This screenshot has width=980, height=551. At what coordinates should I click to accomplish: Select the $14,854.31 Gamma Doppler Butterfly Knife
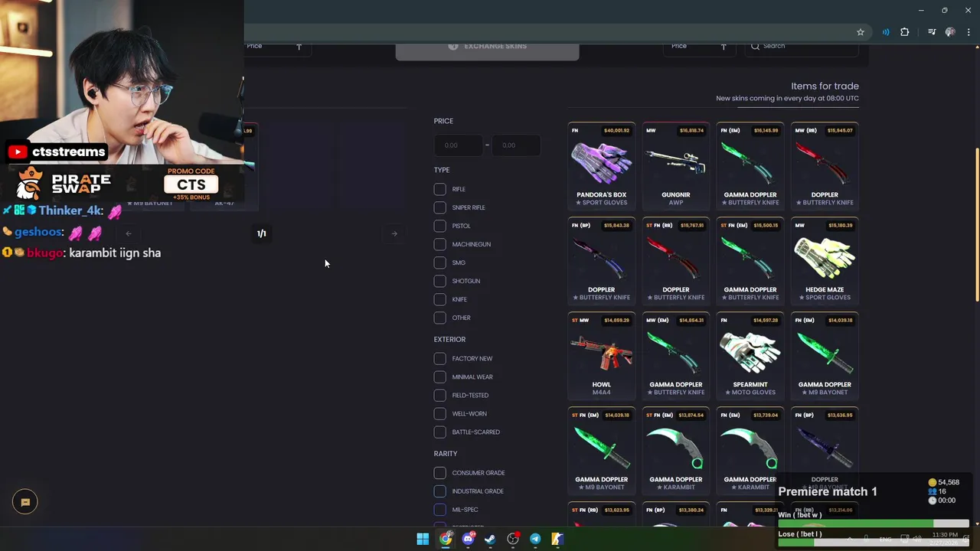(x=675, y=356)
